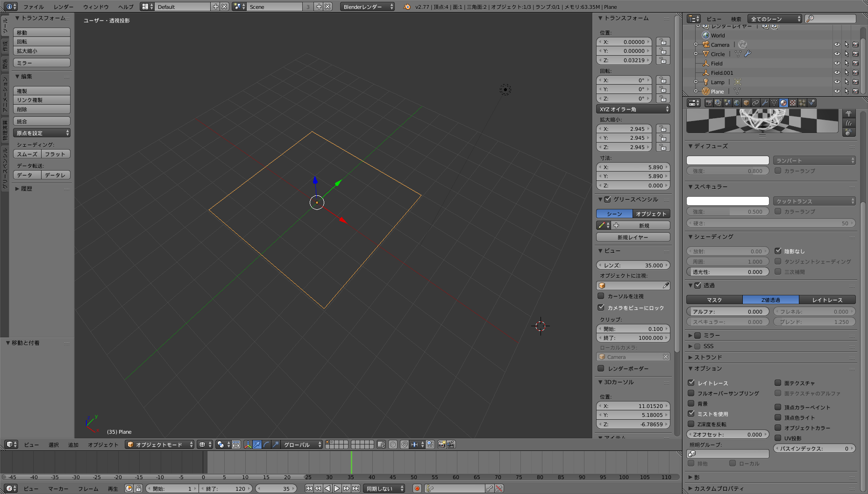Toggle renderability camera for Plane object

[855, 92]
